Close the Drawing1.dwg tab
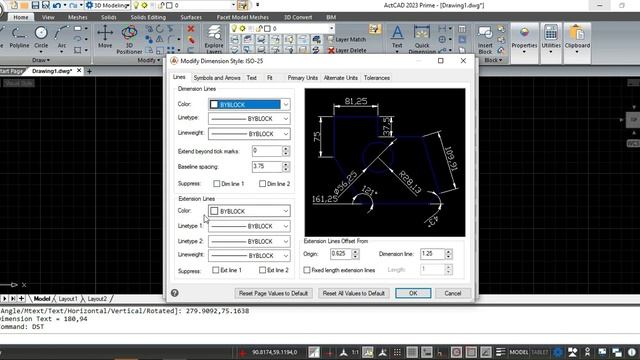Viewport: 640px width, 360px height. (x=79, y=71)
